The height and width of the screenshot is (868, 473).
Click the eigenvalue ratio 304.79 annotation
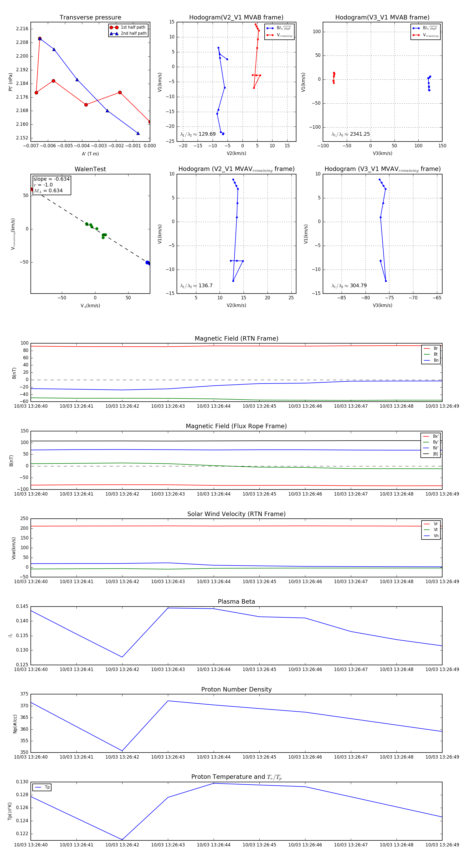[349, 286]
